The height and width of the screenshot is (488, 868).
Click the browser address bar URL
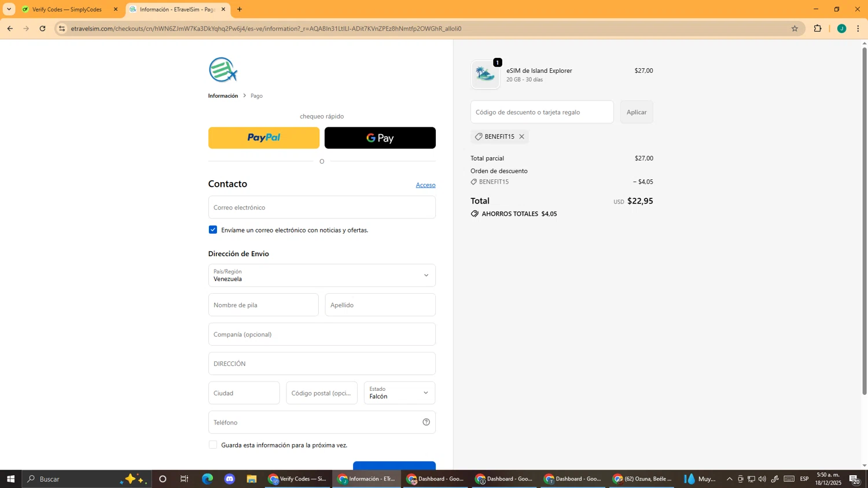tap(266, 28)
